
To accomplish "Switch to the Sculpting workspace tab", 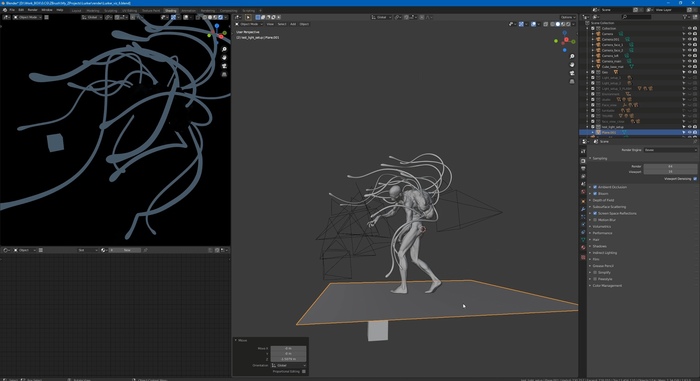I will (111, 10).
